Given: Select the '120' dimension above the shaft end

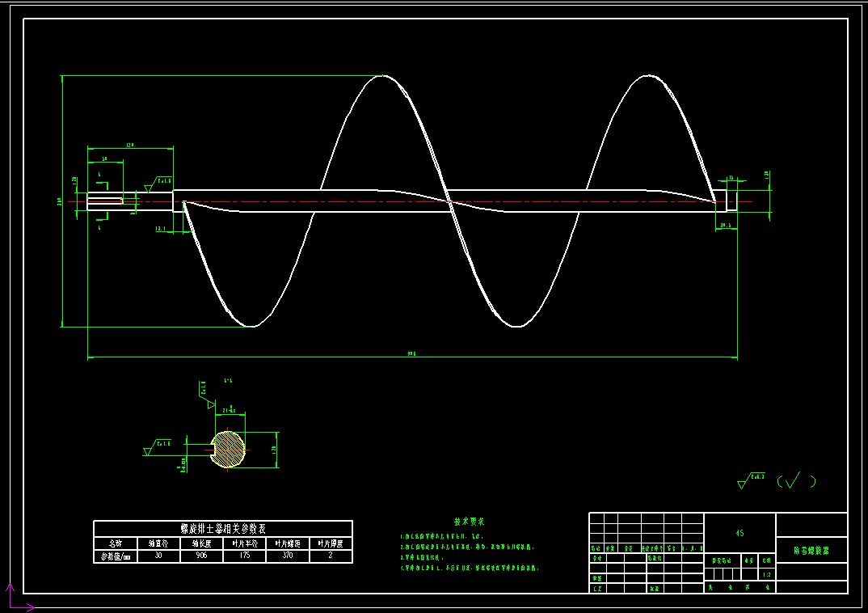Looking at the screenshot, I should (130, 145).
